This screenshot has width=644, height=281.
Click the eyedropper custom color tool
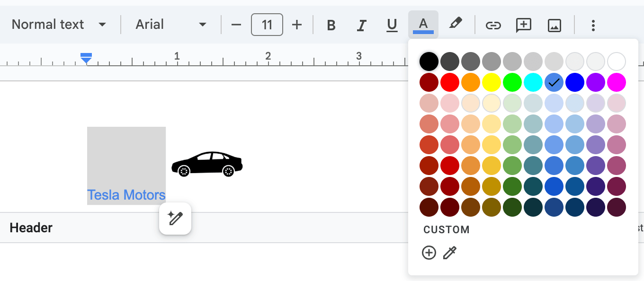coord(449,253)
